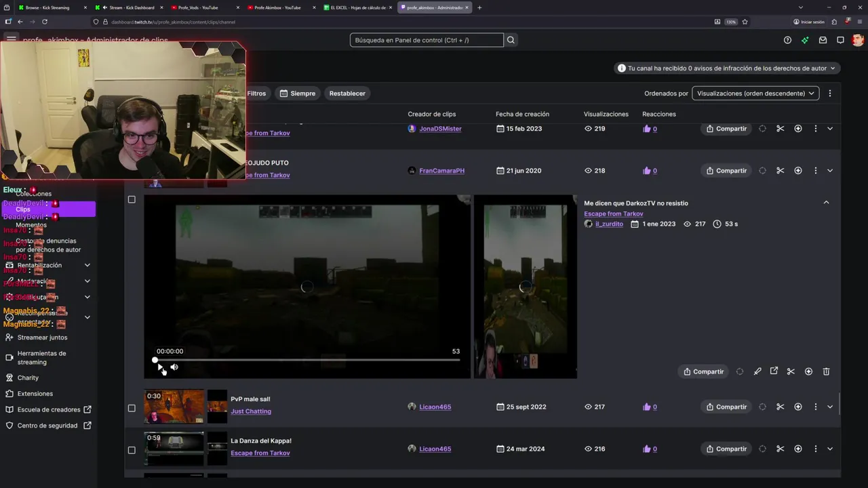Open expanded clip in new window
Viewport: 868px width, 488px height.
(x=774, y=371)
